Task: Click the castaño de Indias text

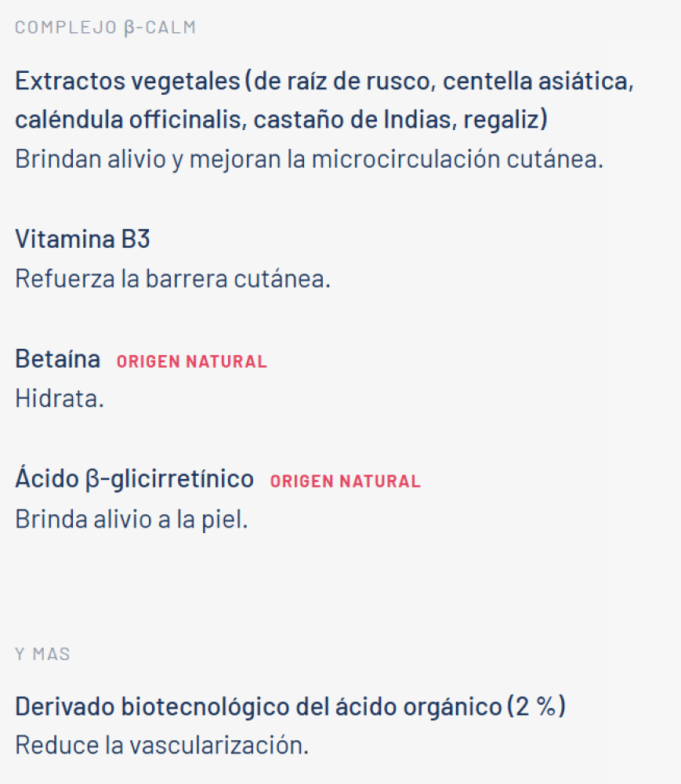Action: coord(355,119)
